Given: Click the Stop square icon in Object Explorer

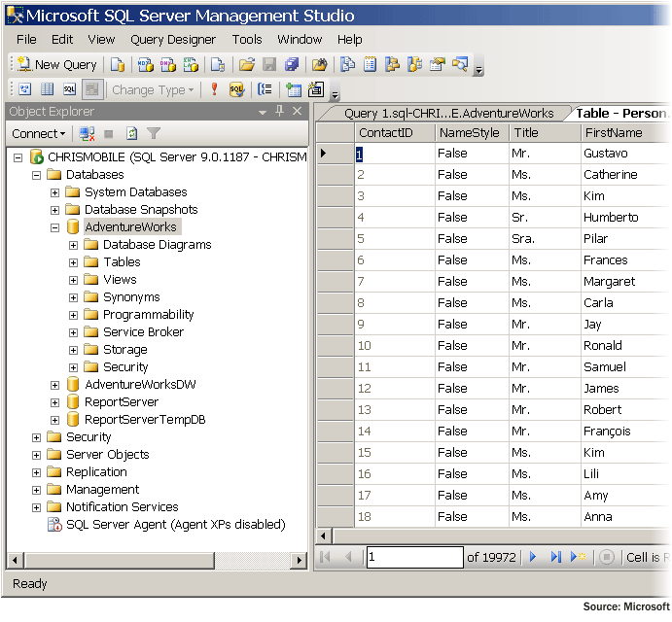Looking at the screenshot, I should tap(109, 134).
